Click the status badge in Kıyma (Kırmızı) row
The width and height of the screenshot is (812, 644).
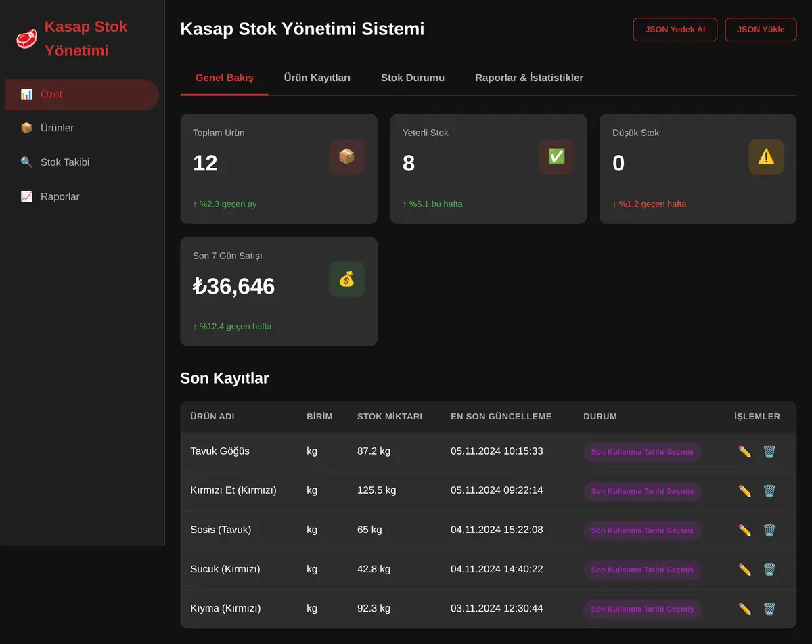coord(642,609)
